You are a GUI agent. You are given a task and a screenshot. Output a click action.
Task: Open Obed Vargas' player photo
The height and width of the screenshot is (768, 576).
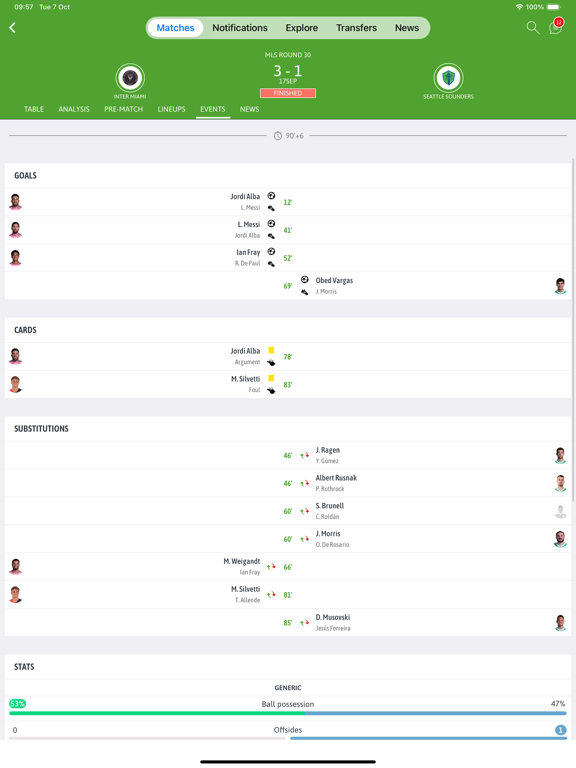click(x=560, y=286)
